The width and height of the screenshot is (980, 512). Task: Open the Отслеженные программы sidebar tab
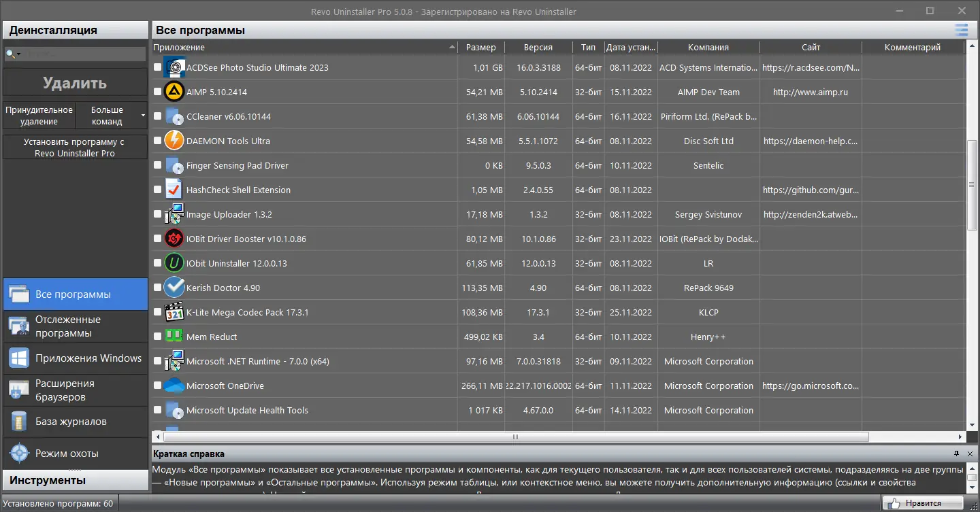tap(75, 326)
